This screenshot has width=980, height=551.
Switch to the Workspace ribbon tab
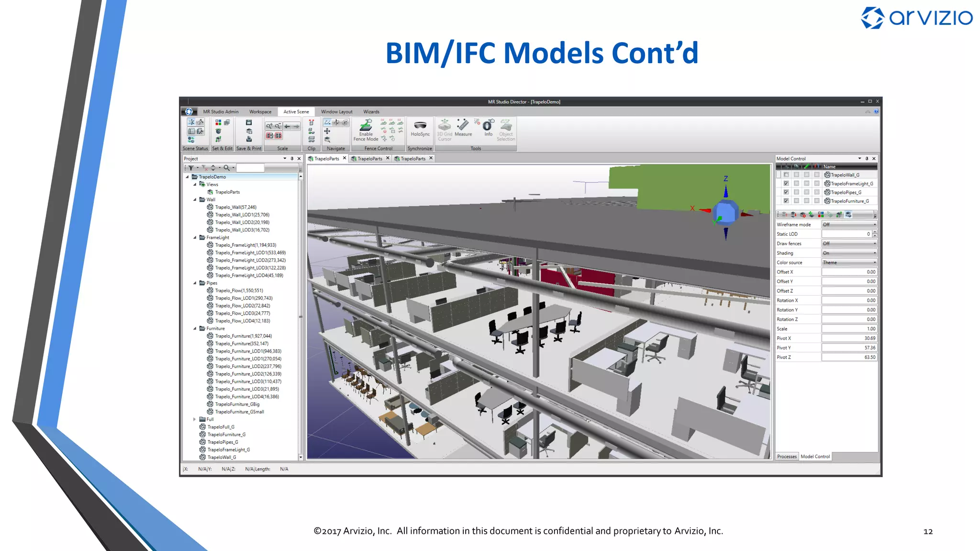pos(260,112)
